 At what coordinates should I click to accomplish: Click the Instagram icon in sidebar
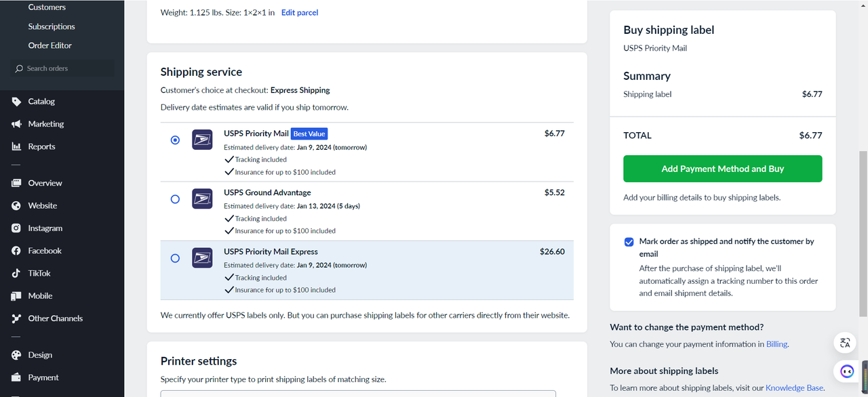point(16,228)
